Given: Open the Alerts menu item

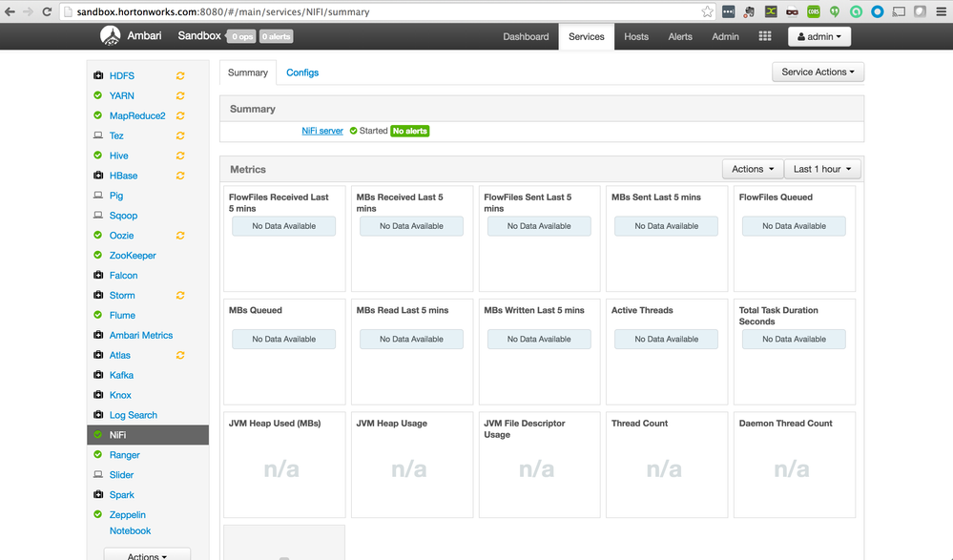Looking at the screenshot, I should pos(680,36).
